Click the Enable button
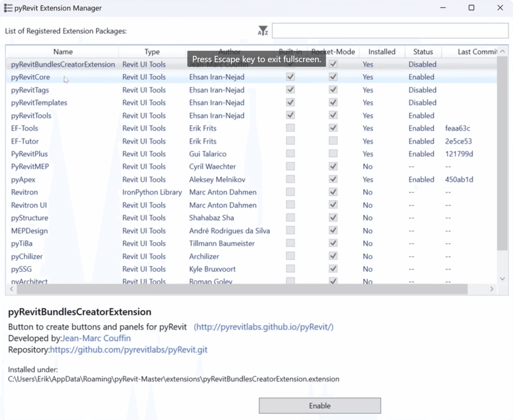The height and width of the screenshot is (420, 513). 320,406
